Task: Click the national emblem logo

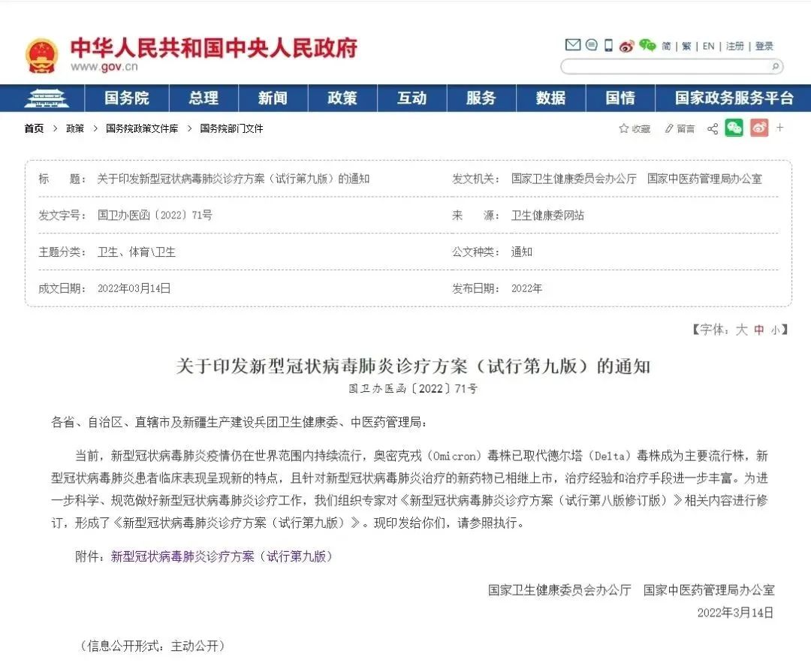Action: [42, 56]
